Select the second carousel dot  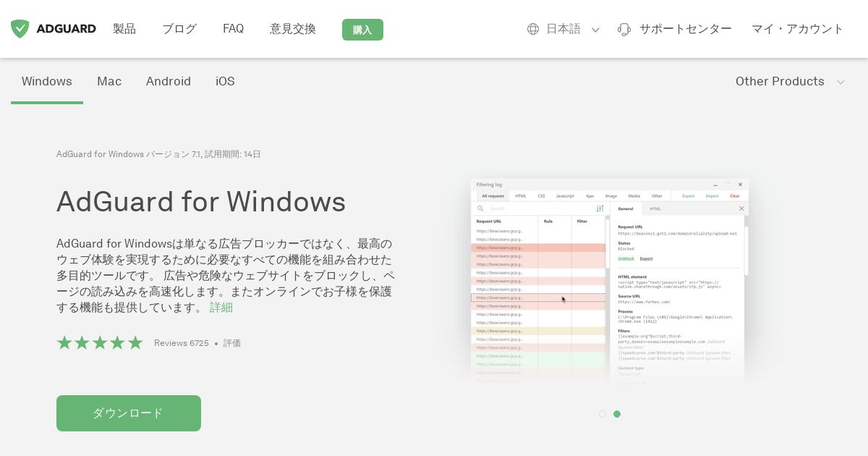click(x=617, y=414)
